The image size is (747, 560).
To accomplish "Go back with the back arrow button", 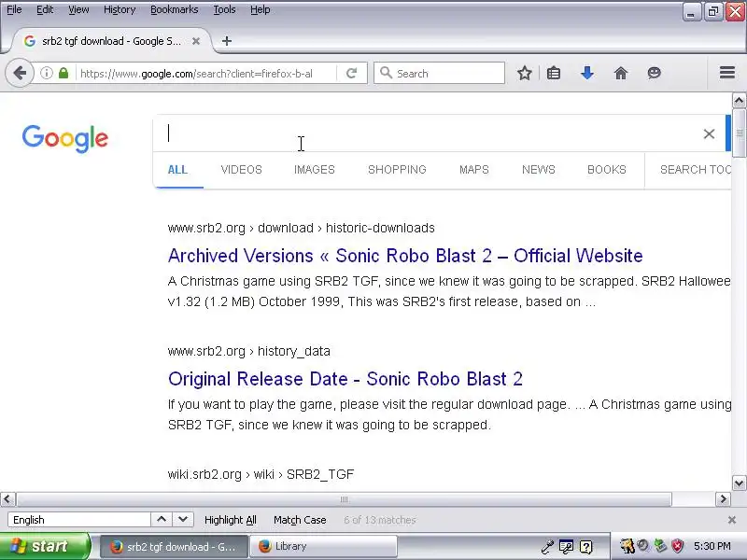I will click(x=20, y=74).
